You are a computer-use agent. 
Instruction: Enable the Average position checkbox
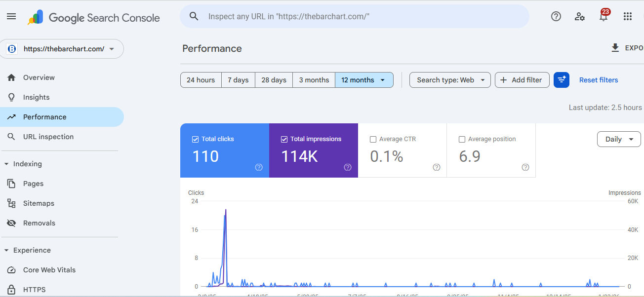pyautogui.click(x=462, y=139)
